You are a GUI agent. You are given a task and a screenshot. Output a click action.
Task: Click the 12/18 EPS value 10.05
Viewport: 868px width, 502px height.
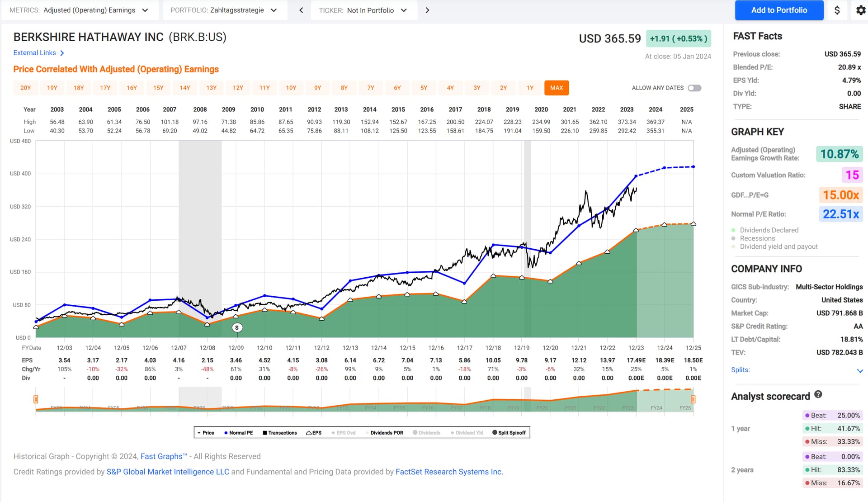493,360
